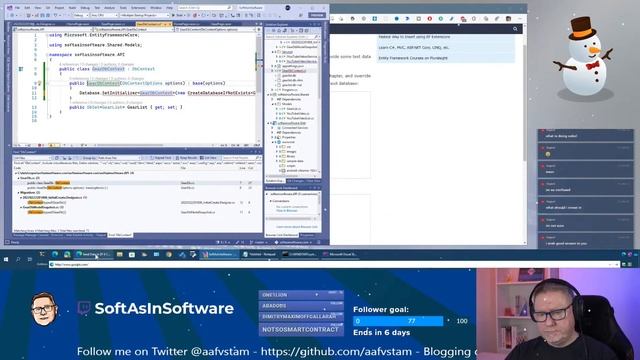The height and width of the screenshot is (360, 640).
Task: Click the web page search magnifier icon
Action: 515,29
